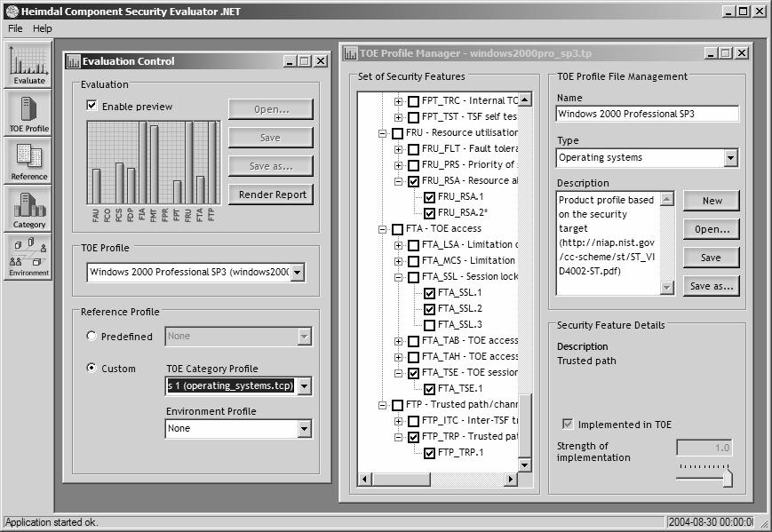Click the Application started ok status text
772x532 pixels.
click(x=52, y=522)
